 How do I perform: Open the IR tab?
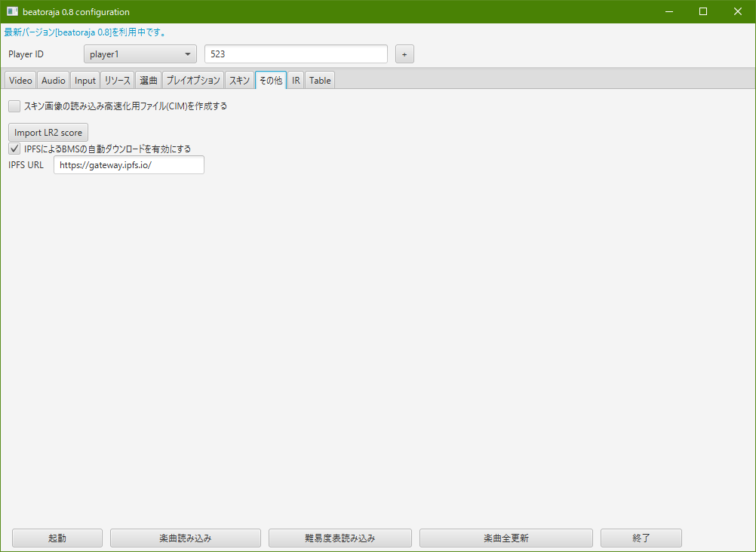(296, 81)
